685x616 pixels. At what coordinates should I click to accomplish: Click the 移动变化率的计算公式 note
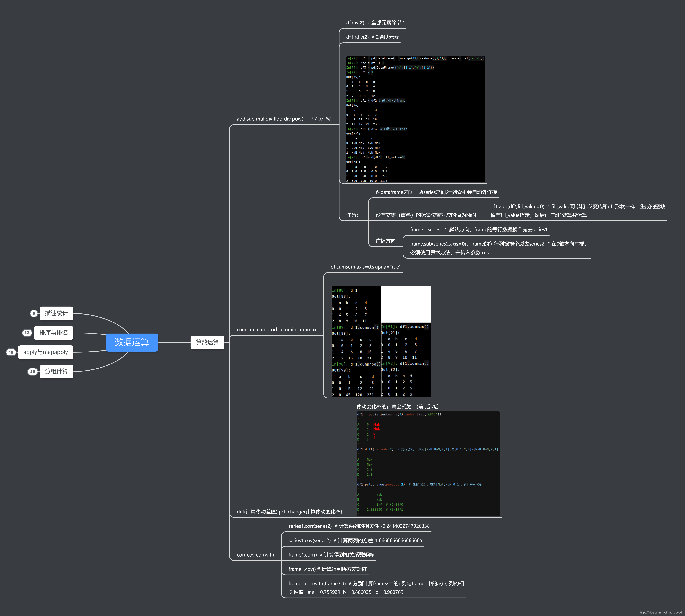pyautogui.click(x=397, y=406)
